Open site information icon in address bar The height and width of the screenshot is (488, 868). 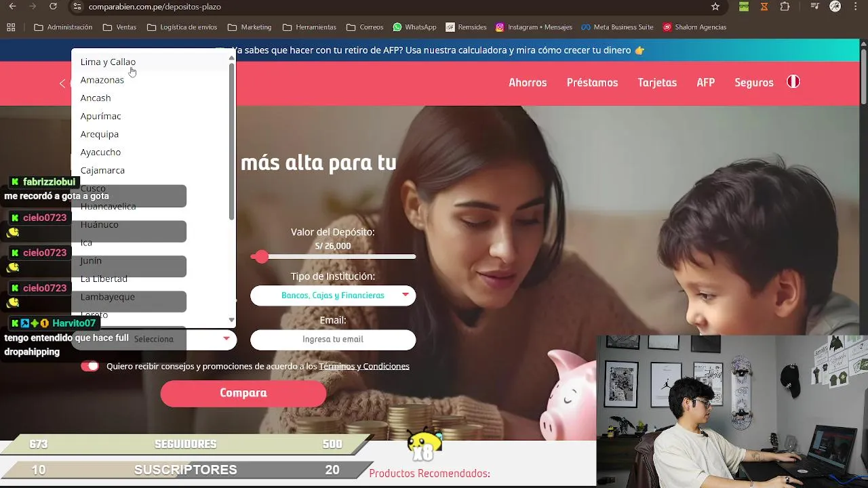[77, 6]
